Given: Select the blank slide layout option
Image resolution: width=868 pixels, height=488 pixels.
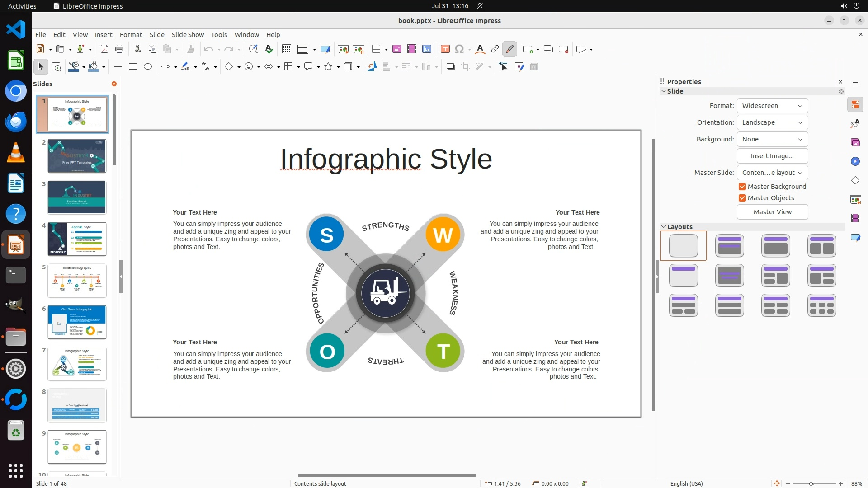Looking at the screenshot, I should [x=683, y=246].
